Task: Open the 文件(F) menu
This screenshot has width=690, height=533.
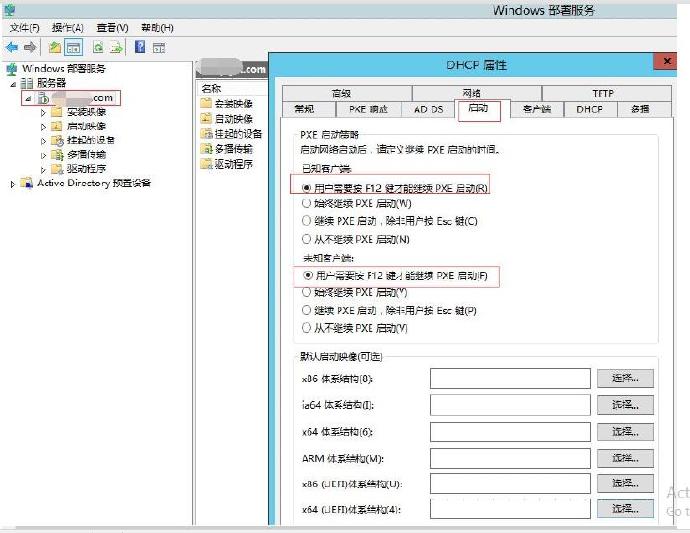Action: tap(24, 28)
